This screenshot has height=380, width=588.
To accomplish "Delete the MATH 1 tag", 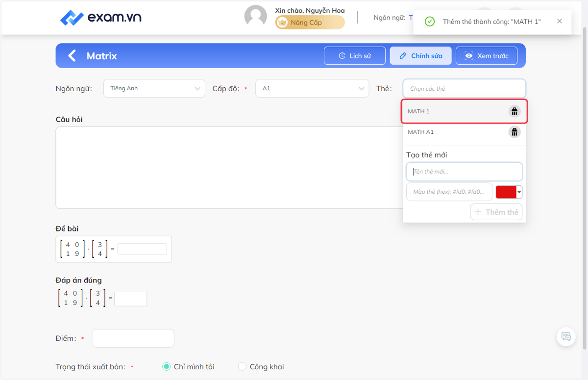I will [514, 111].
